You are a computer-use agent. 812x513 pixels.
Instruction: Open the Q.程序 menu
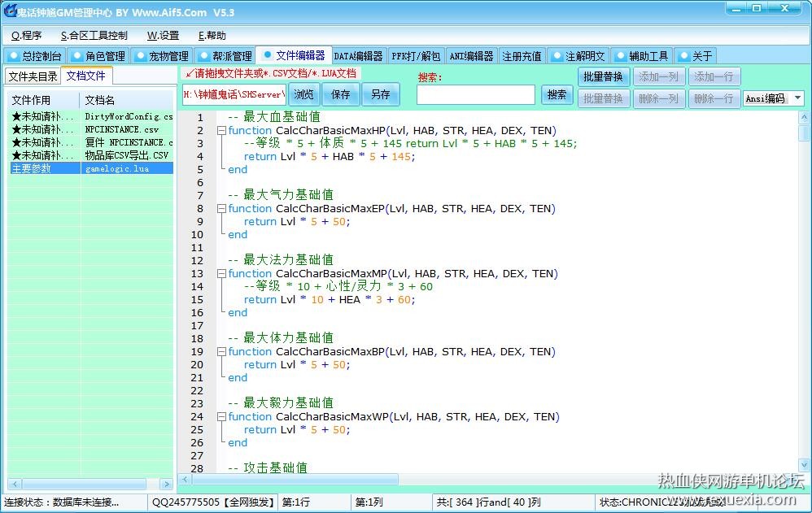(26, 36)
